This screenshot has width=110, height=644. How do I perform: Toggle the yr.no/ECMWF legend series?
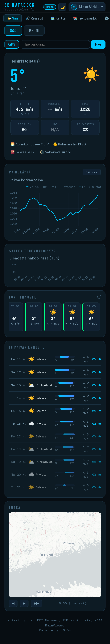click(x=37, y=187)
